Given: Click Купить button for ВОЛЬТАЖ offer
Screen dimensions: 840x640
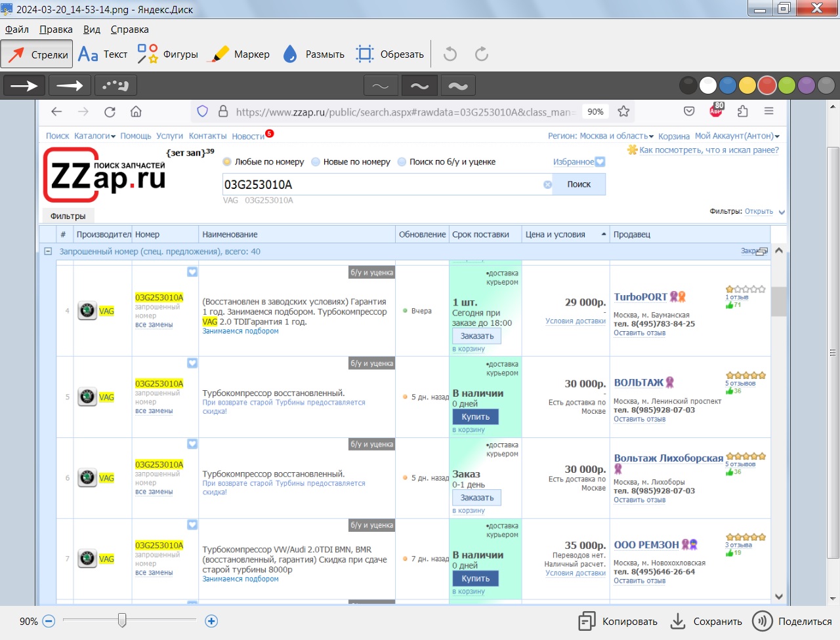Looking at the screenshot, I should pyautogui.click(x=476, y=416).
